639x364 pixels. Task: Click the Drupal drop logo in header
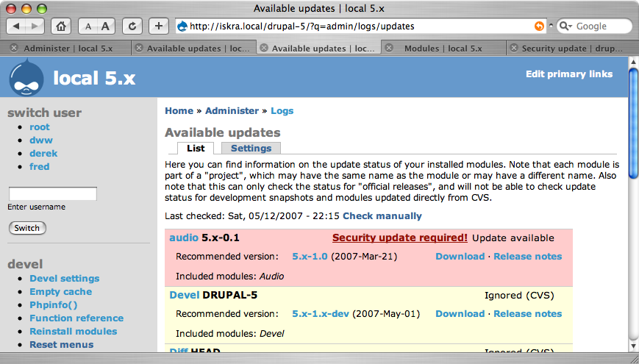tap(26, 78)
